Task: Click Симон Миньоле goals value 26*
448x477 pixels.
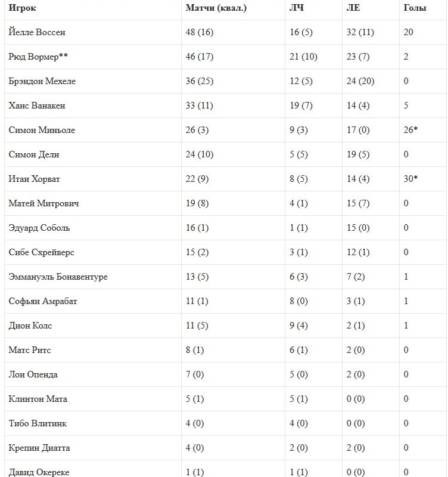Action: click(410, 130)
